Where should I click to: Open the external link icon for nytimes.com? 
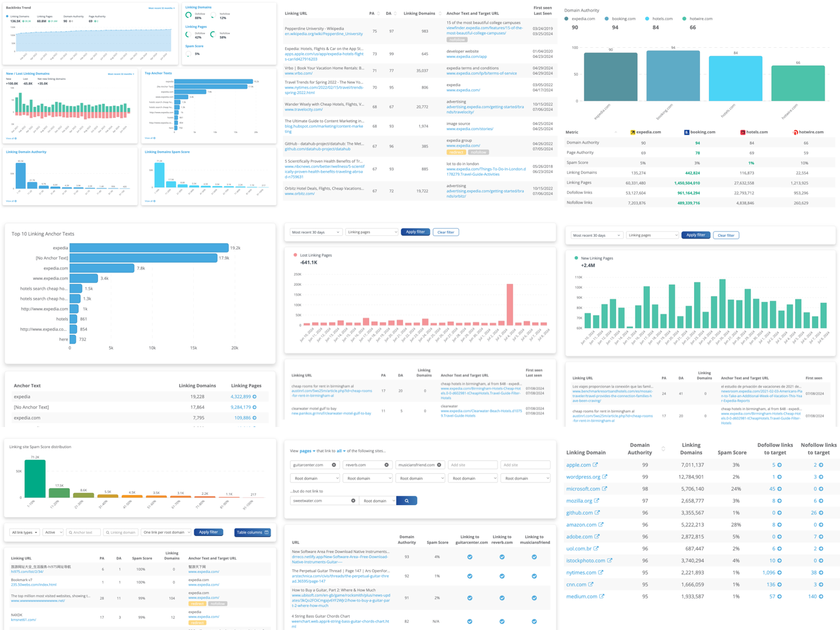[601, 572]
